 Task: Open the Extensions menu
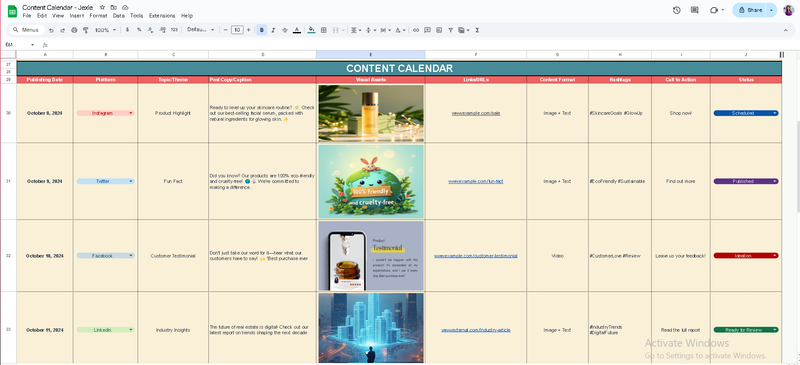tap(162, 16)
